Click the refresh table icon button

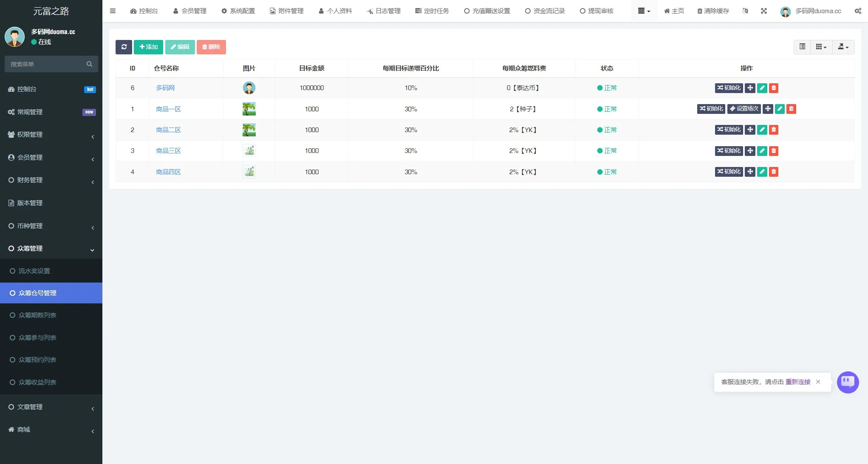click(x=124, y=47)
